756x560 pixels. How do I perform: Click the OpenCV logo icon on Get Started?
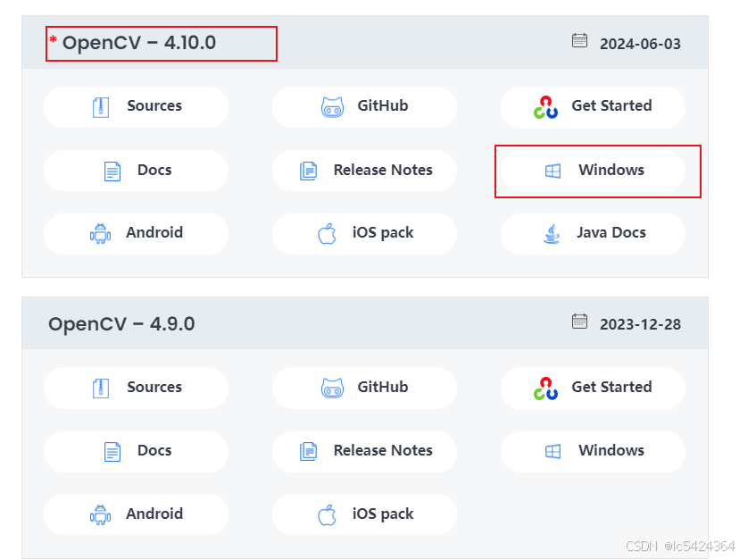point(544,106)
